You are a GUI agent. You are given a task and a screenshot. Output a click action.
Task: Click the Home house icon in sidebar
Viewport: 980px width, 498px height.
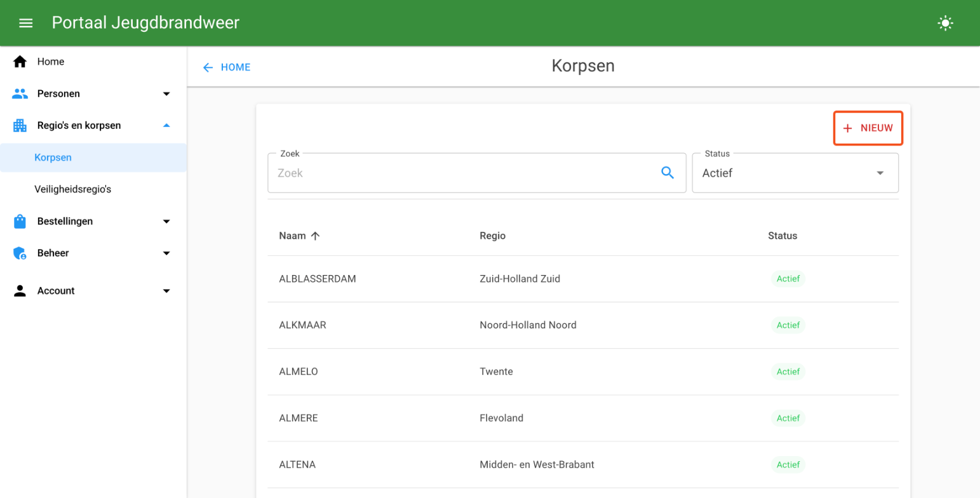coord(20,62)
